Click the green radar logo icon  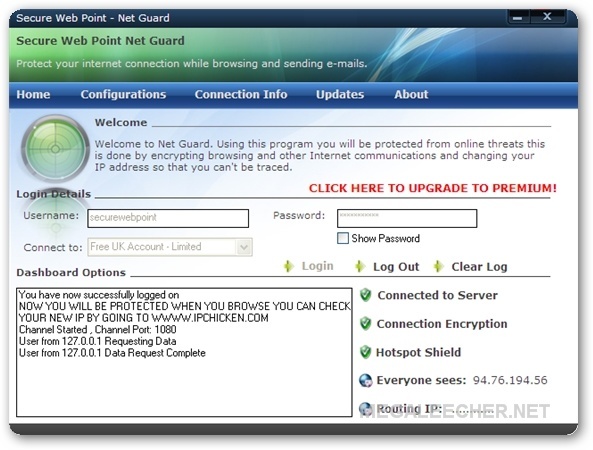(x=55, y=149)
